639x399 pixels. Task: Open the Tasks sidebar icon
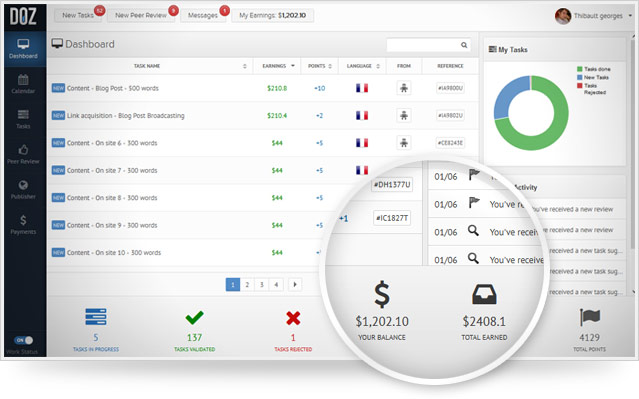pos(23,115)
